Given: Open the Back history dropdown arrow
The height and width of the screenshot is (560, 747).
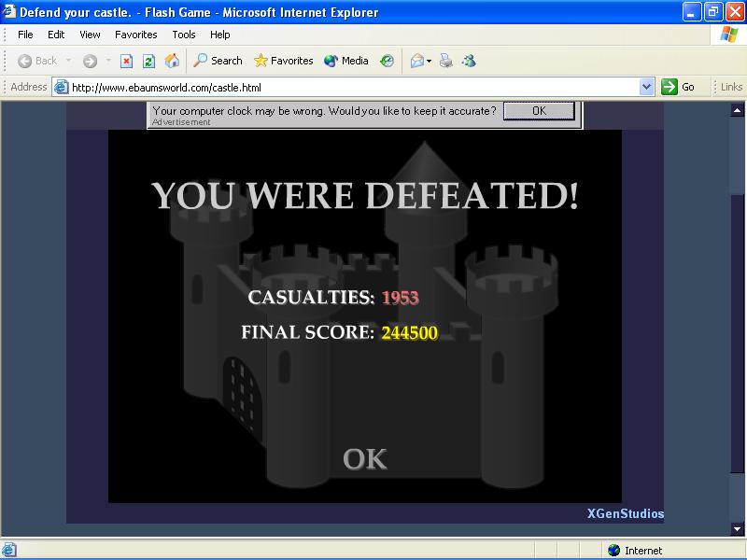Looking at the screenshot, I should 68,61.
